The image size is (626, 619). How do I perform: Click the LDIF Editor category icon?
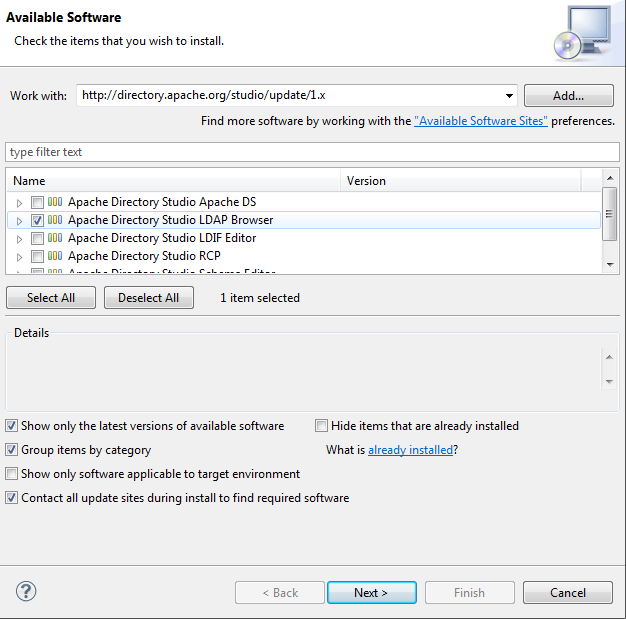click(x=55, y=238)
